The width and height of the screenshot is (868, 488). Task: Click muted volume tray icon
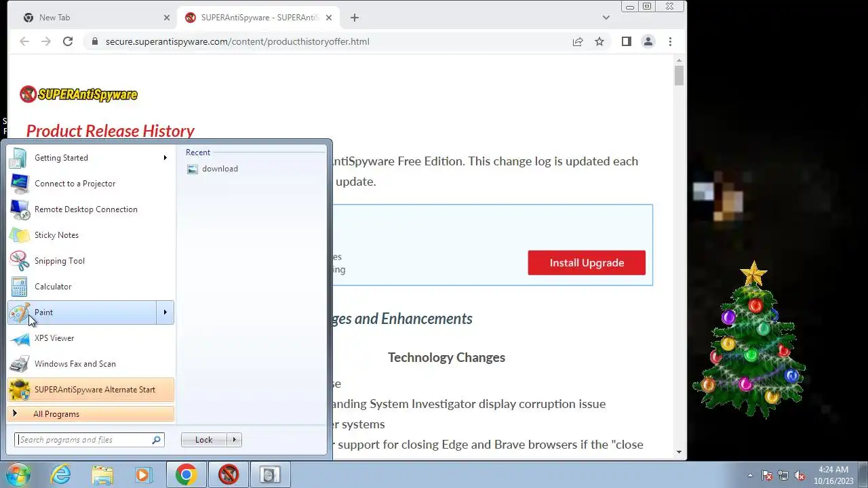(800, 475)
